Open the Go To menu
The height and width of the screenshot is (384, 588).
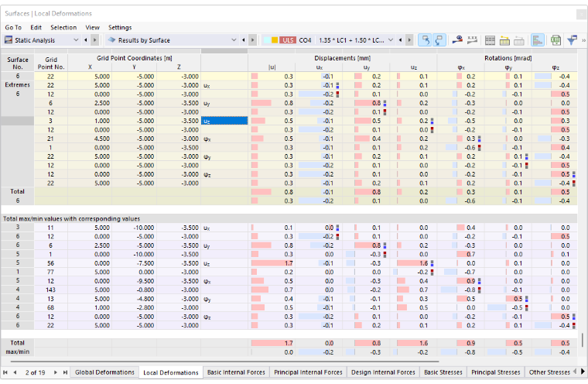(13, 27)
